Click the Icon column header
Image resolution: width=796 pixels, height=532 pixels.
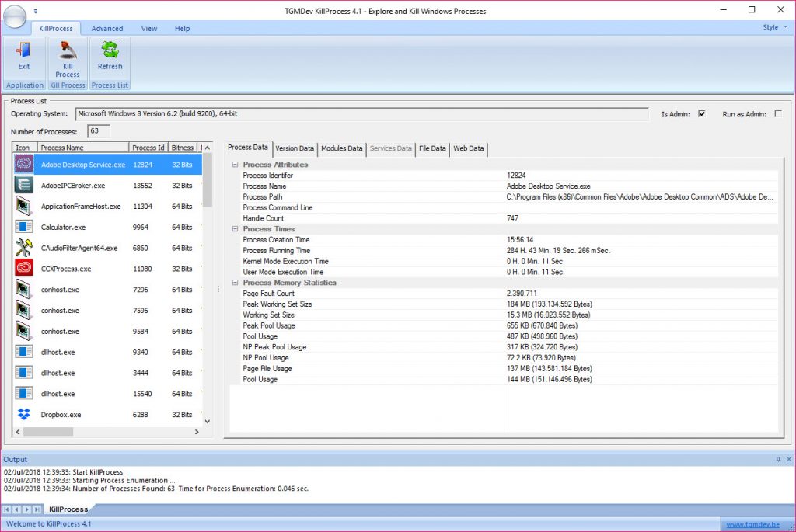pyautogui.click(x=25, y=148)
